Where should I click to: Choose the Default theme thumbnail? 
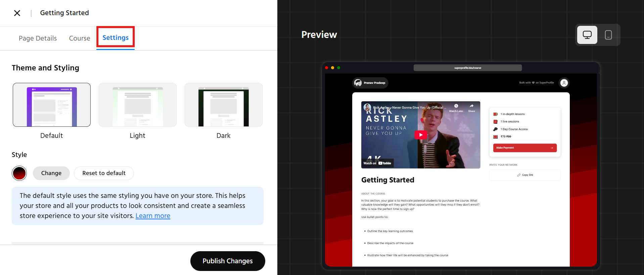52,105
